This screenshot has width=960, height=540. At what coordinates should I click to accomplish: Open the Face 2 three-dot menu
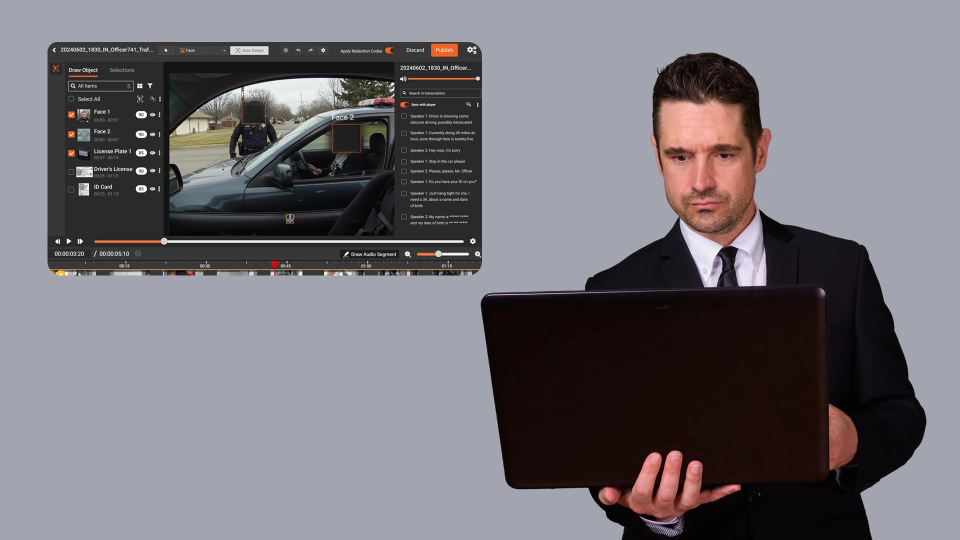(x=160, y=134)
